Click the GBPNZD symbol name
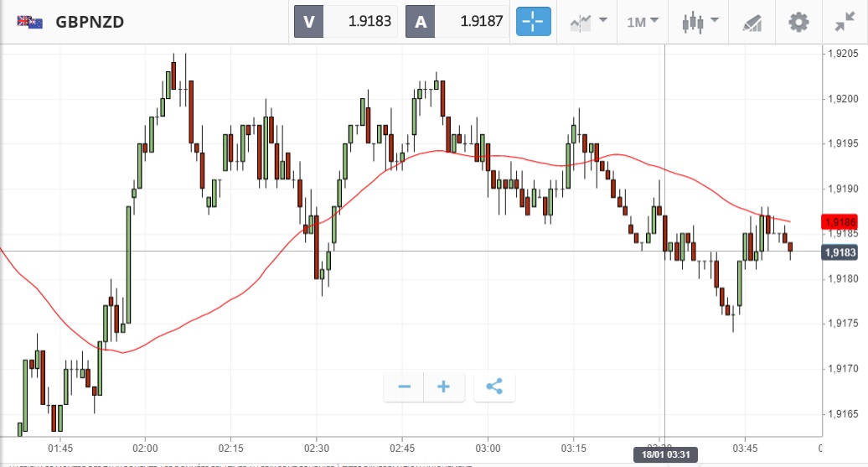Screen dimensions: 868x467 click(x=90, y=22)
